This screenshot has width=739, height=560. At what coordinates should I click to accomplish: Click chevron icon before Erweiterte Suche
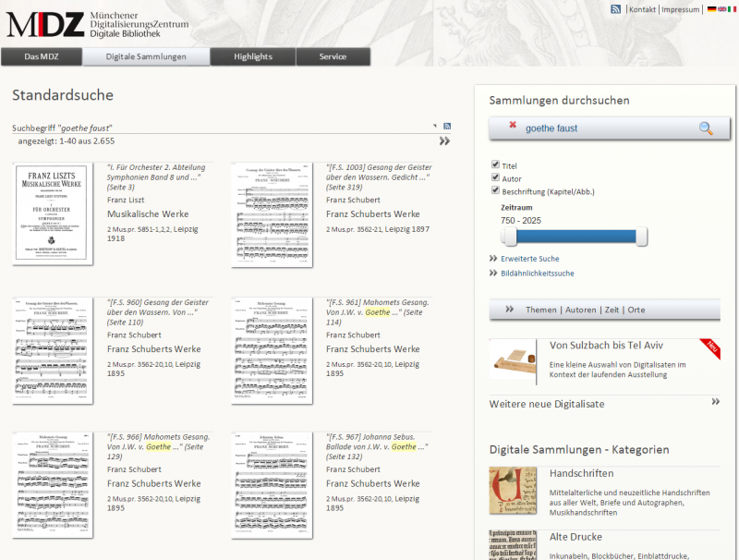493,259
